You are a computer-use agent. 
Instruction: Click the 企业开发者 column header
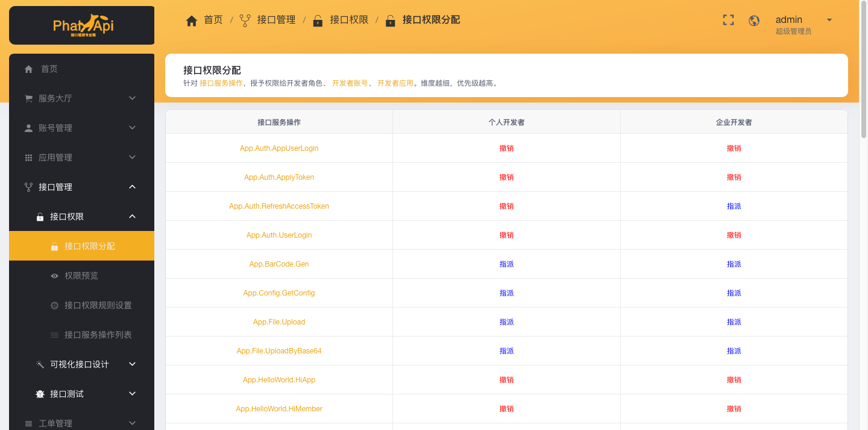point(734,122)
